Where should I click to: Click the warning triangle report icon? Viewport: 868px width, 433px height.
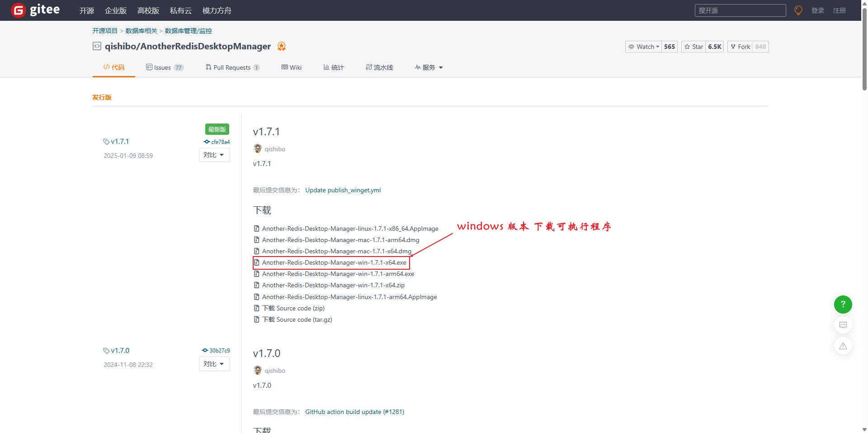click(x=843, y=346)
